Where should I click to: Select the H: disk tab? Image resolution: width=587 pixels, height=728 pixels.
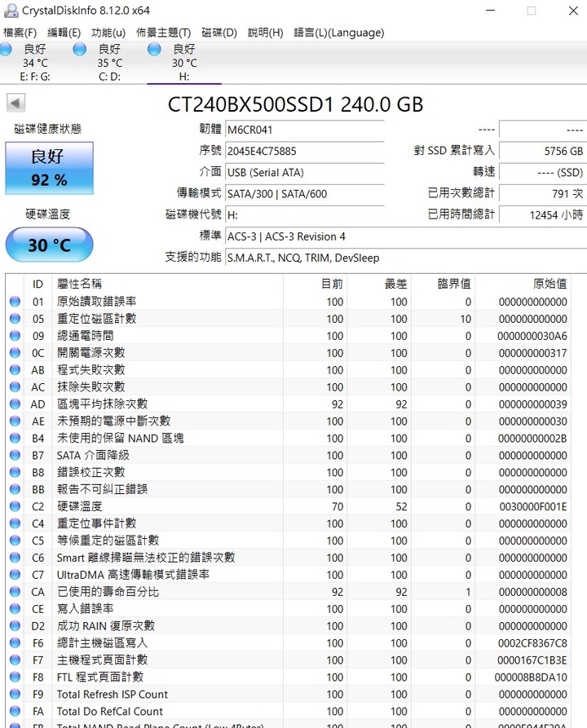click(184, 63)
